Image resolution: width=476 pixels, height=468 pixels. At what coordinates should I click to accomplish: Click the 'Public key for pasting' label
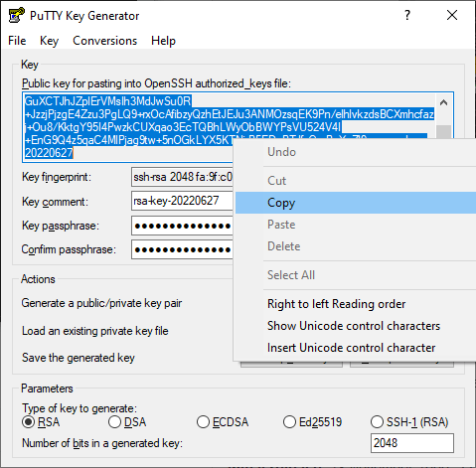click(x=156, y=83)
